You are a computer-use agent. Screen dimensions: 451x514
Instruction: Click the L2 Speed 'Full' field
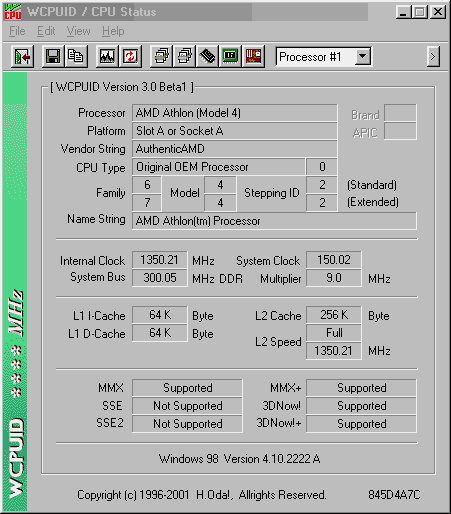[x=334, y=333]
